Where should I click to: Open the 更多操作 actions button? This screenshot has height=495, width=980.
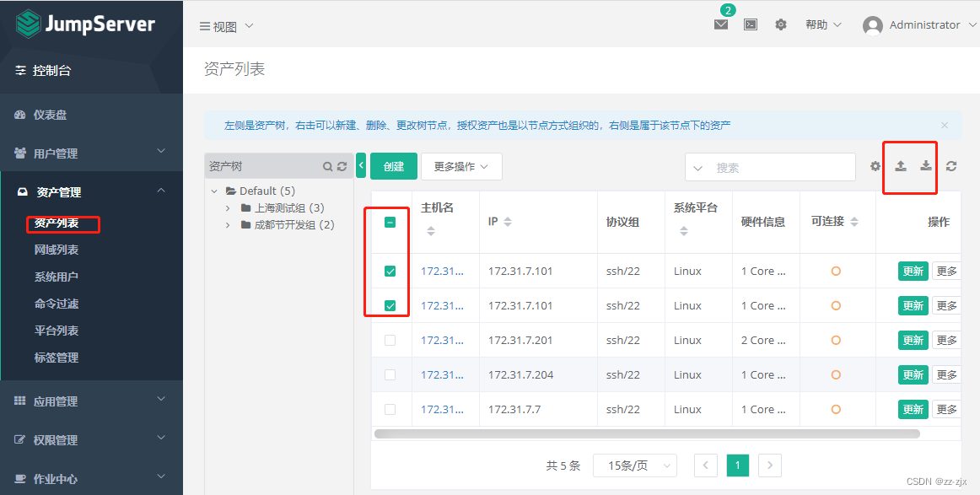coord(460,166)
